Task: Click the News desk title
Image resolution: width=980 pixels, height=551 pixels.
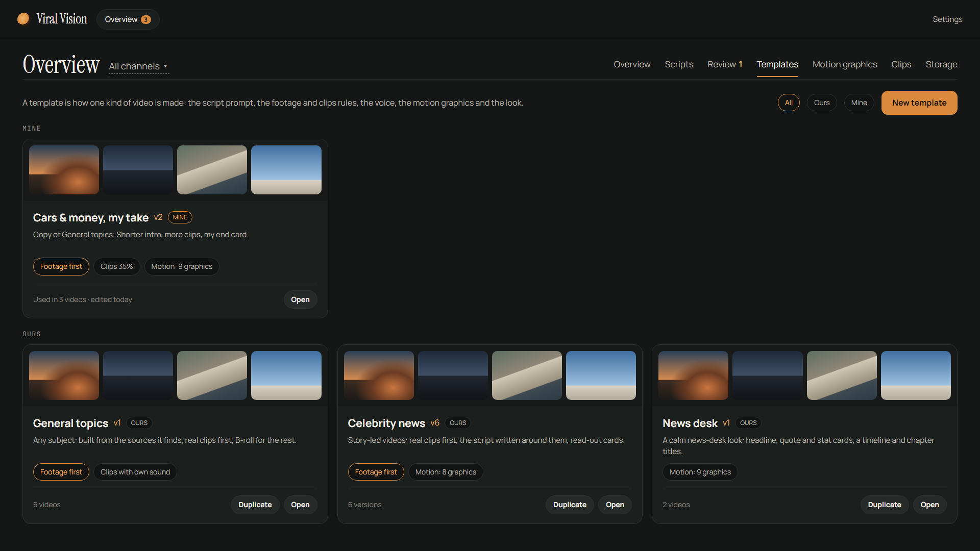Action: (x=690, y=423)
